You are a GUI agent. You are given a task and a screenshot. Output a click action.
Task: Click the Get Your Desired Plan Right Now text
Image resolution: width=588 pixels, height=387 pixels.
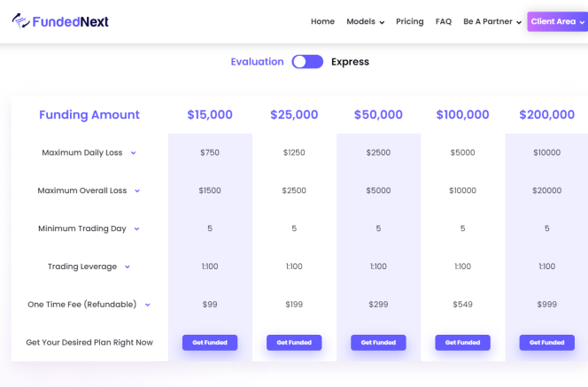click(89, 343)
